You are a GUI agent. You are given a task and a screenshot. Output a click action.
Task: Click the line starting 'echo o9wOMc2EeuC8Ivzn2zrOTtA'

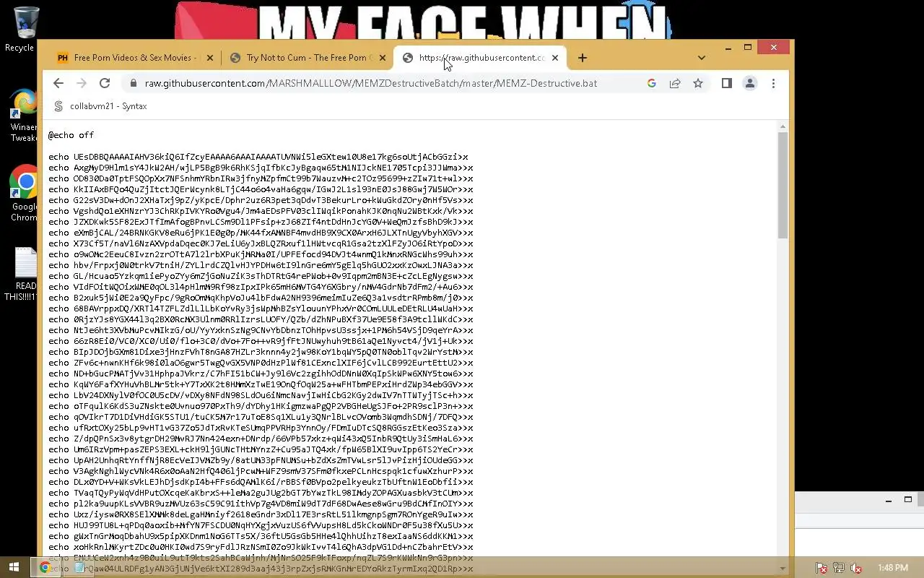[261, 254]
